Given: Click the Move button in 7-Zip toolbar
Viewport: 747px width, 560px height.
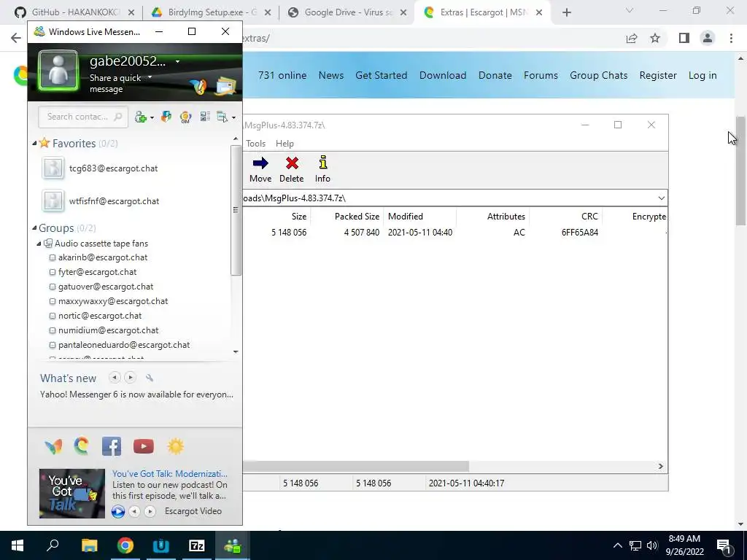Looking at the screenshot, I should (260, 169).
